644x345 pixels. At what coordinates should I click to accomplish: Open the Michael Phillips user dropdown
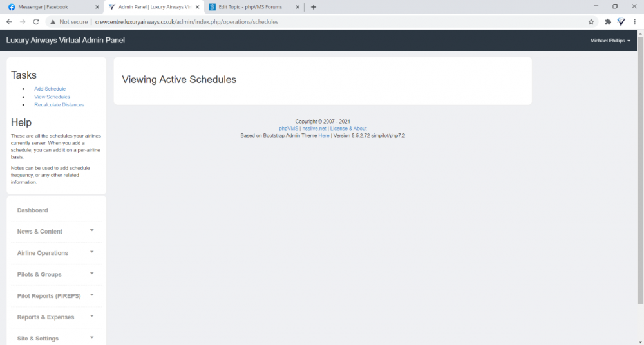pos(610,41)
